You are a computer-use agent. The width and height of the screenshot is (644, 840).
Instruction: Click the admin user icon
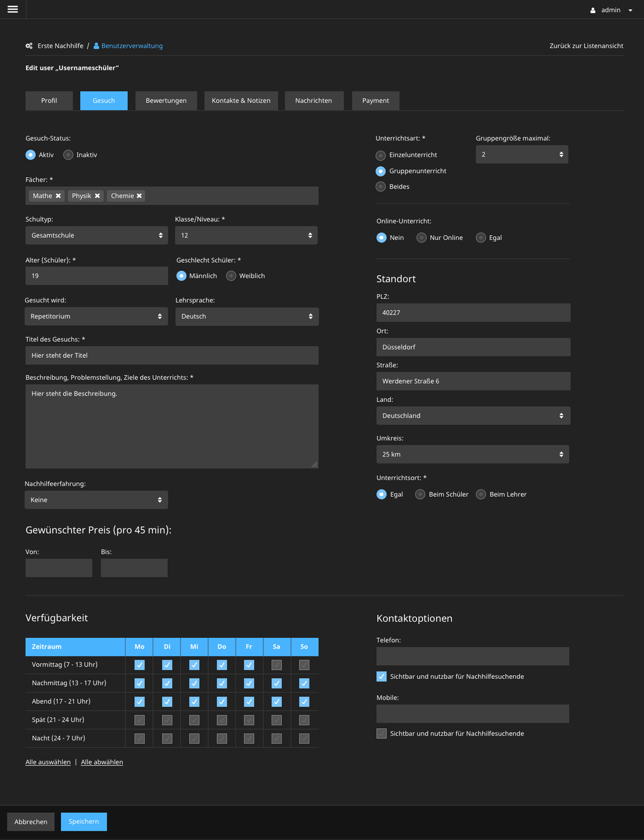point(593,10)
